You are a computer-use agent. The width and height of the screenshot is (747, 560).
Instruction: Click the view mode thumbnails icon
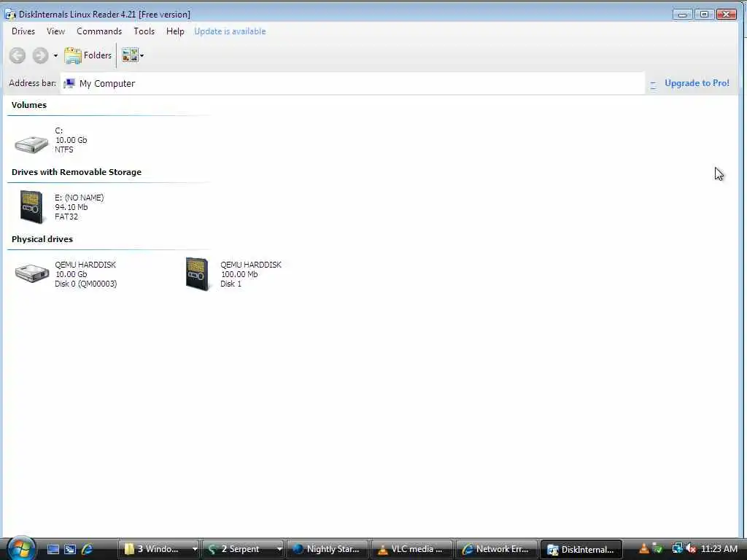tap(130, 55)
